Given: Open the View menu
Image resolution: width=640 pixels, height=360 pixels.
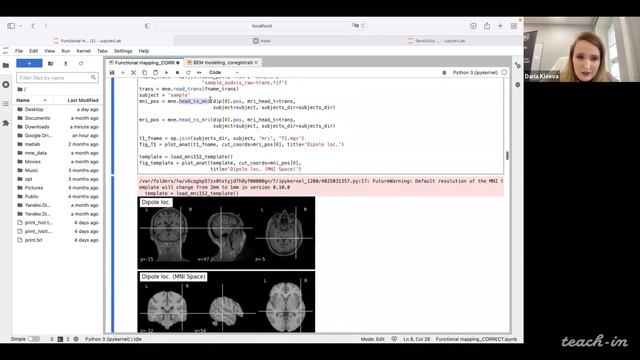Looking at the screenshot, I should coord(49,51).
